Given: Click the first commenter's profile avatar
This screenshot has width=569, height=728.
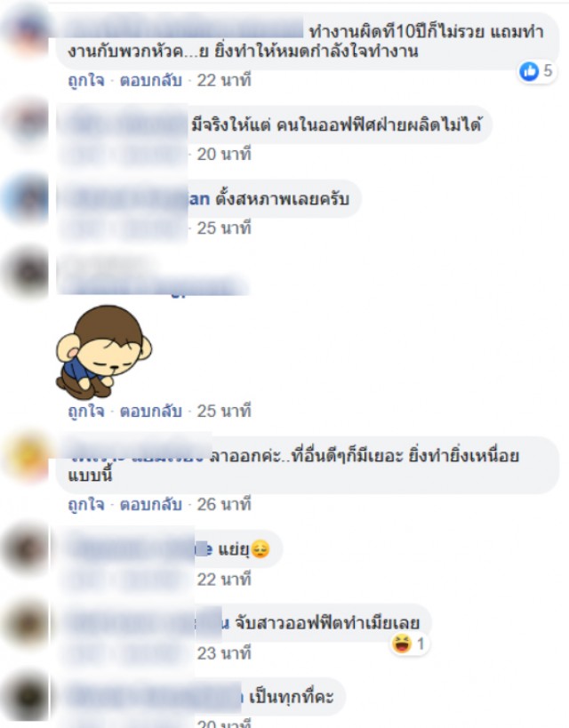Looking at the screenshot, I should tap(27, 30).
